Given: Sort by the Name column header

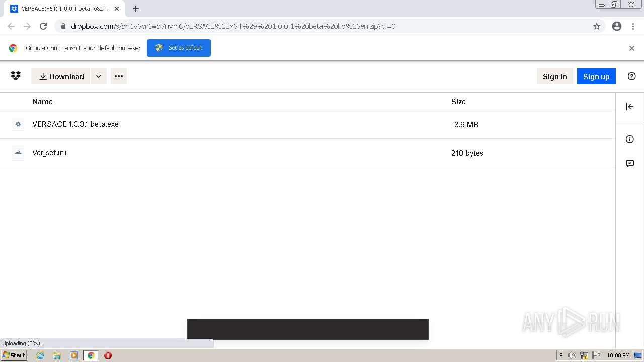Looking at the screenshot, I should [x=42, y=102].
